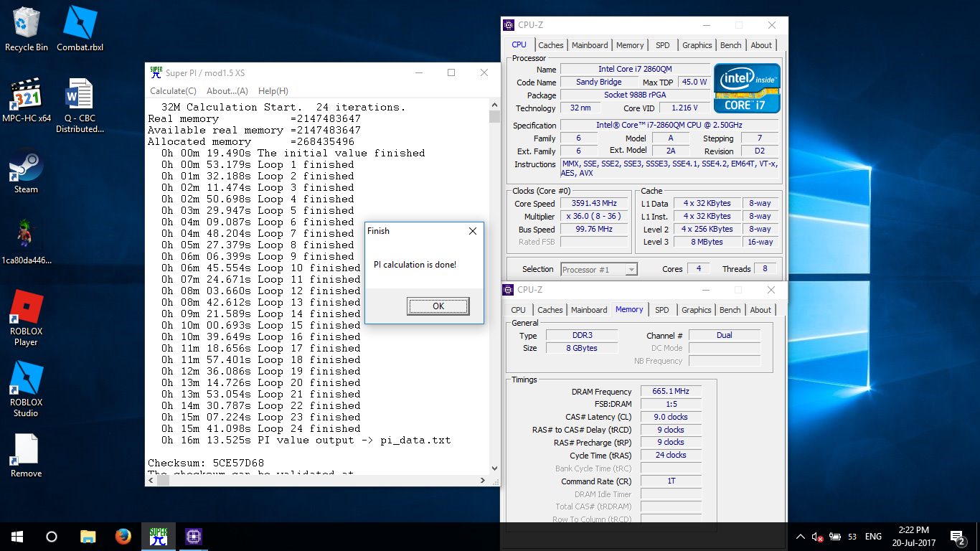
Task: Switch to Super PI taskbar icon
Action: 159,537
